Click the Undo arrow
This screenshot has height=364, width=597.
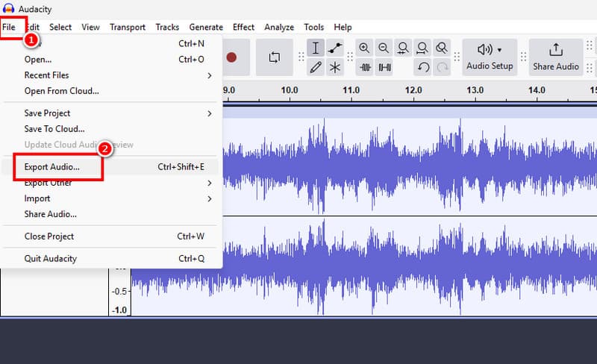422,67
